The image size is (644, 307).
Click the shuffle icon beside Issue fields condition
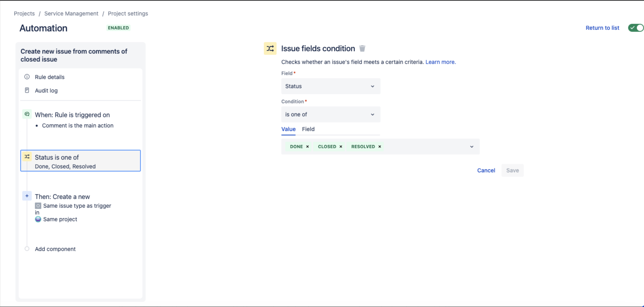270,48
